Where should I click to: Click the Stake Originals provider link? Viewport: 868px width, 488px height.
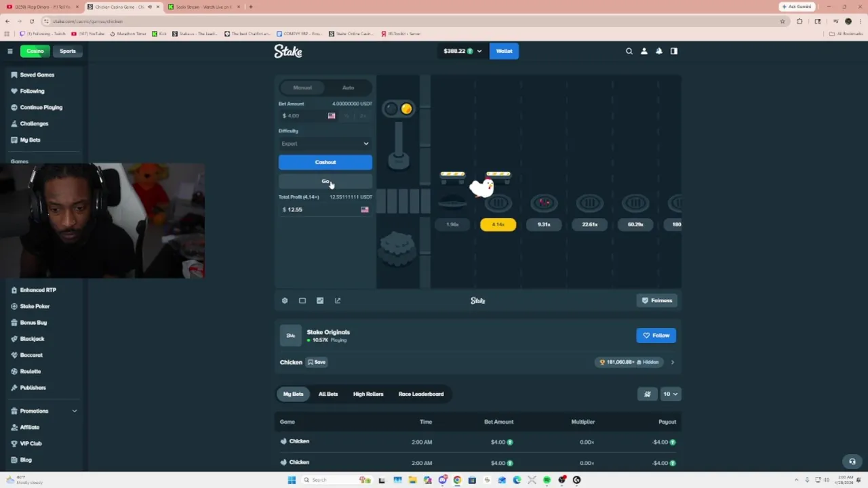pos(328,332)
